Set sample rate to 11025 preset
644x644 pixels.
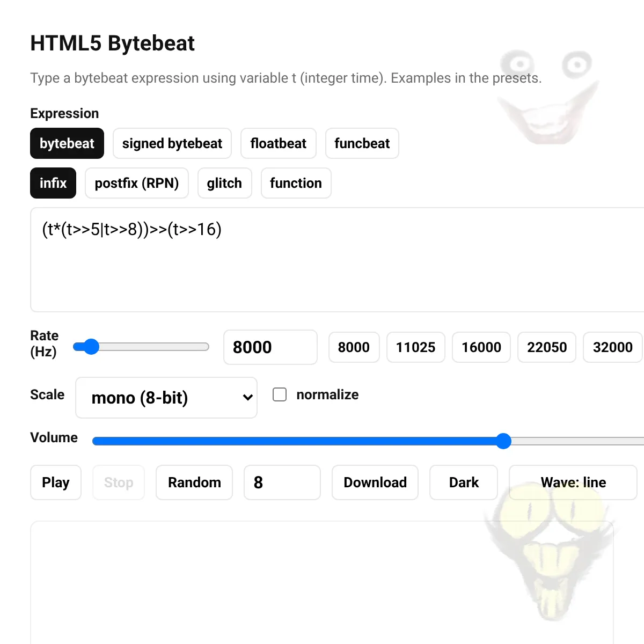(415, 347)
